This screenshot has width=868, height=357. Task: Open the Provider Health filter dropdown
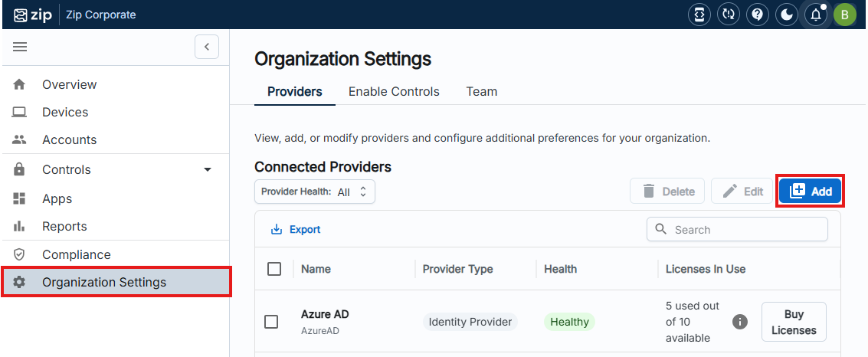pos(315,192)
